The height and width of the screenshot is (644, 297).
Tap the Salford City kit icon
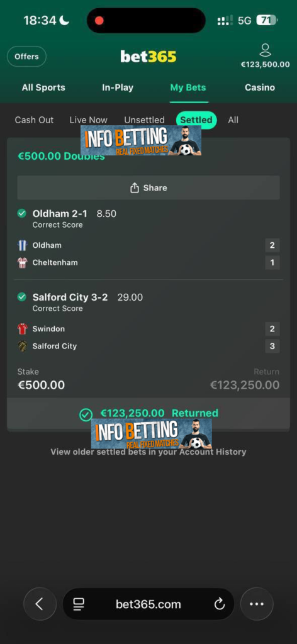click(22, 347)
